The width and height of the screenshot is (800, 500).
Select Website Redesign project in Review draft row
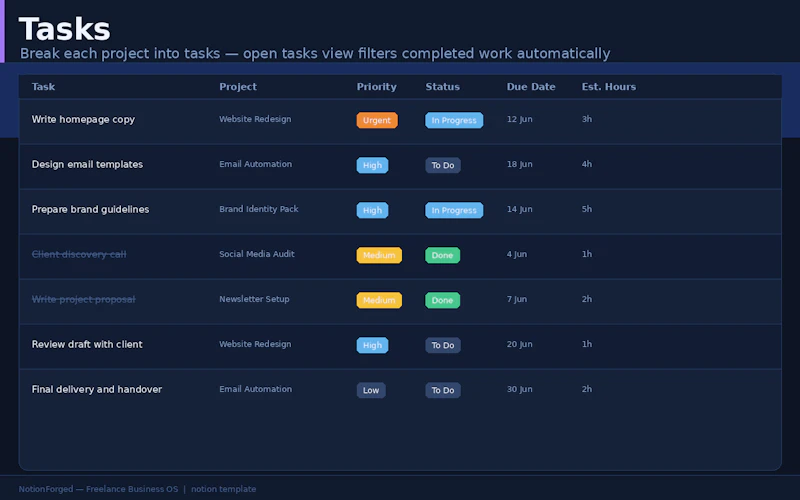(x=255, y=344)
